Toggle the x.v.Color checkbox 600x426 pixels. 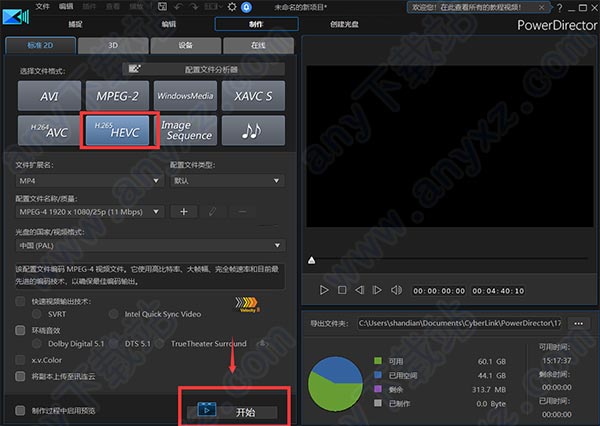(20, 360)
